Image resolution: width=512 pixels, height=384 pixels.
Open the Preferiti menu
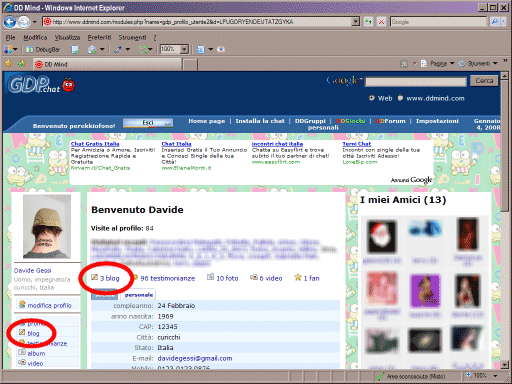point(99,38)
